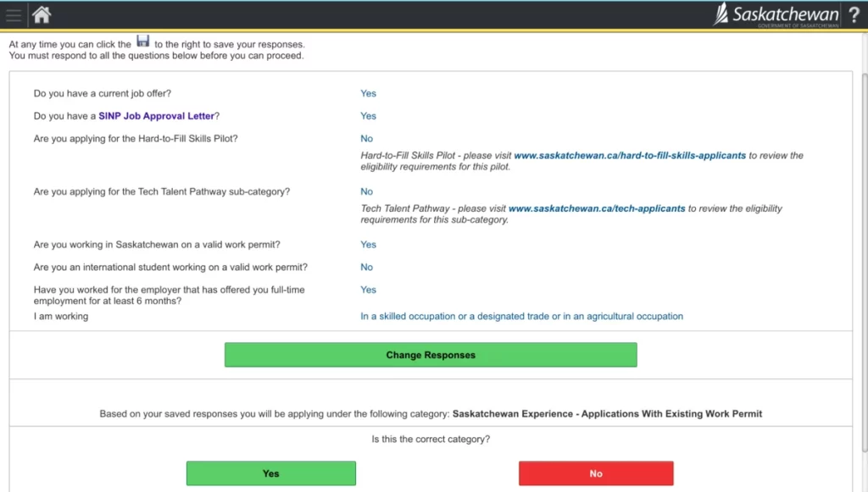Click the Saskatchewan government logo
Viewport: 868px width, 492px height.
point(776,15)
